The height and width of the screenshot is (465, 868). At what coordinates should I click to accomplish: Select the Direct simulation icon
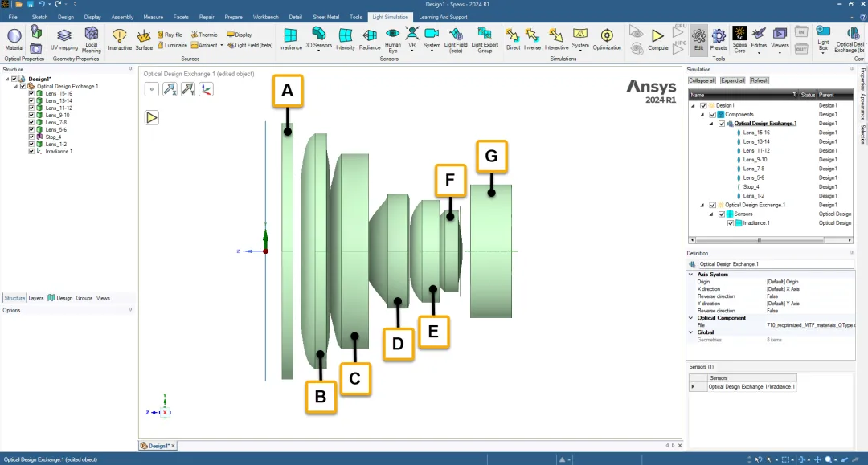(513, 39)
